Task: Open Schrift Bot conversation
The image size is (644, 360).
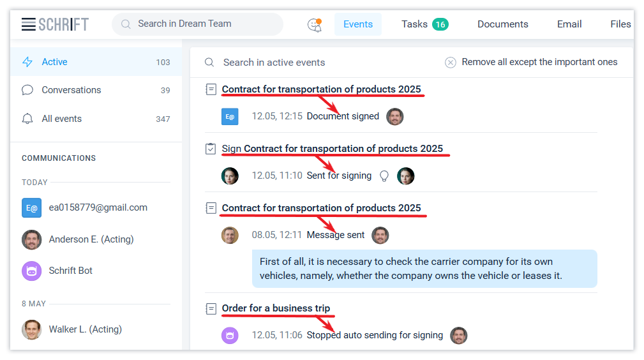Action: click(70, 271)
